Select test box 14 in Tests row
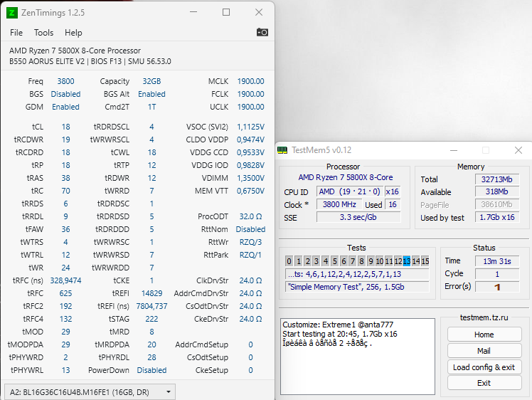532x400 pixels. point(416,260)
